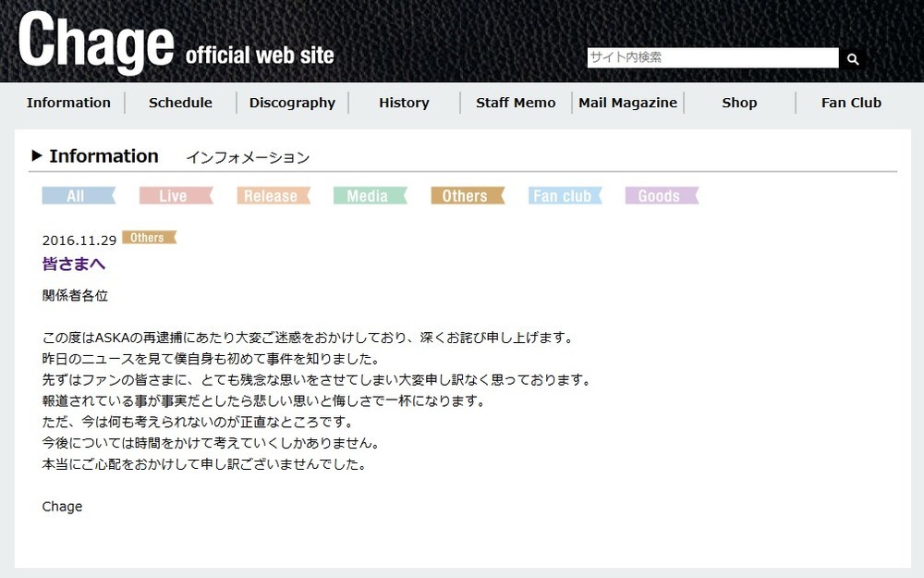The width and height of the screenshot is (924, 578).
Task: Open the 皆さまへ post title link
Action: (x=73, y=264)
